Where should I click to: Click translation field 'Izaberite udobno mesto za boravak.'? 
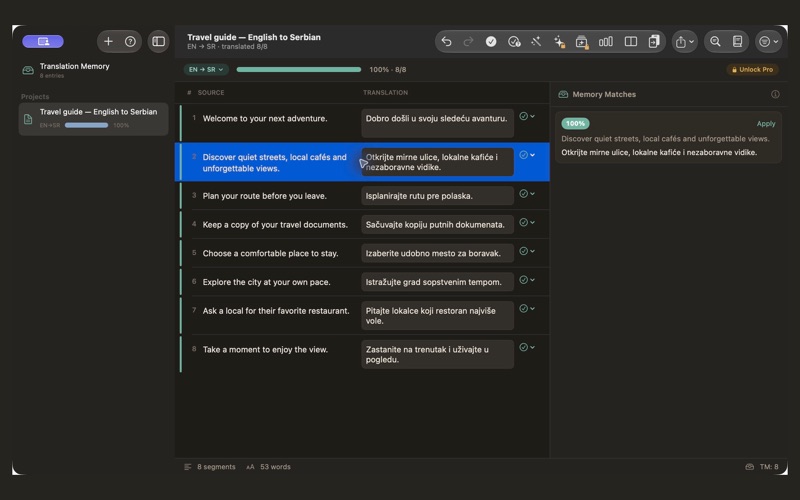[x=437, y=253]
